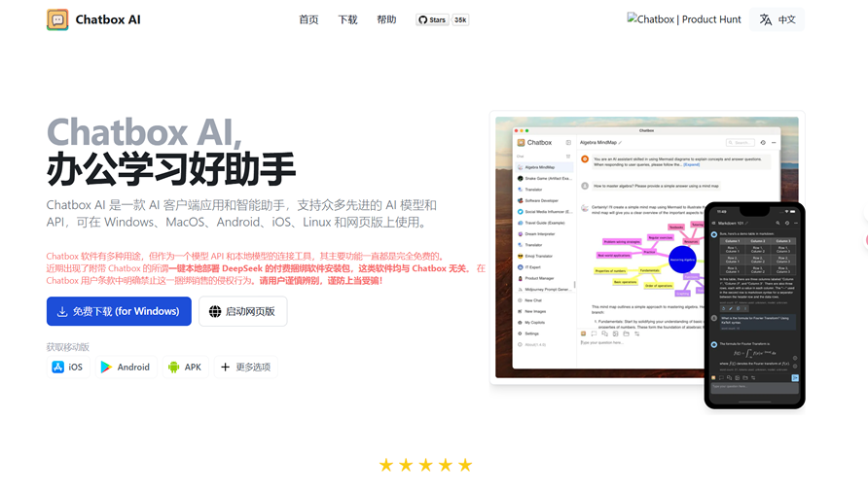The image size is (868, 491).
Task: Download the APK version
Action: pos(186,368)
